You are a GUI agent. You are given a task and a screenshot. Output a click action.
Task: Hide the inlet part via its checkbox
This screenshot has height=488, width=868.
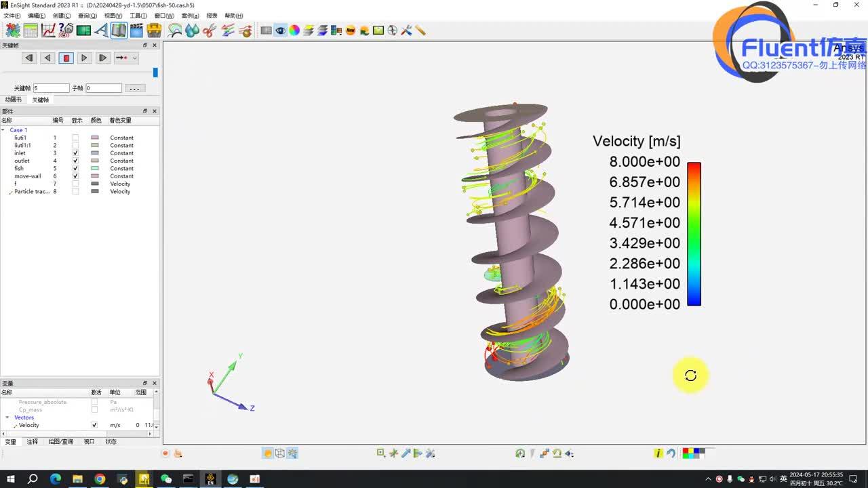coord(75,153)
